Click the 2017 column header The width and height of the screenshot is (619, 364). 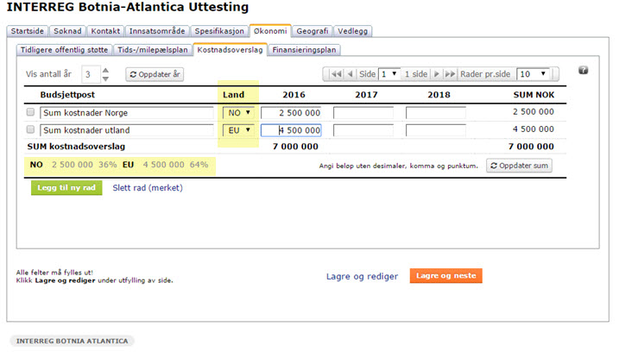pyautogui.click(x=366, y=95)
